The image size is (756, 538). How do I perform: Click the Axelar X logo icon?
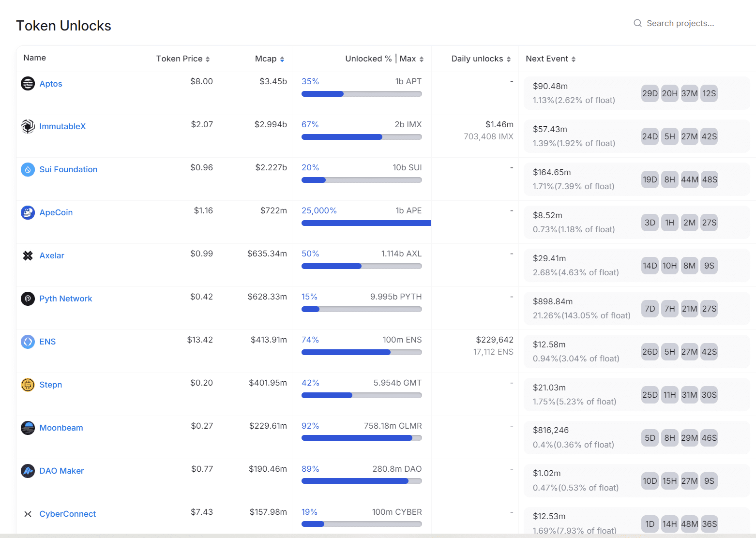[28, 255]
